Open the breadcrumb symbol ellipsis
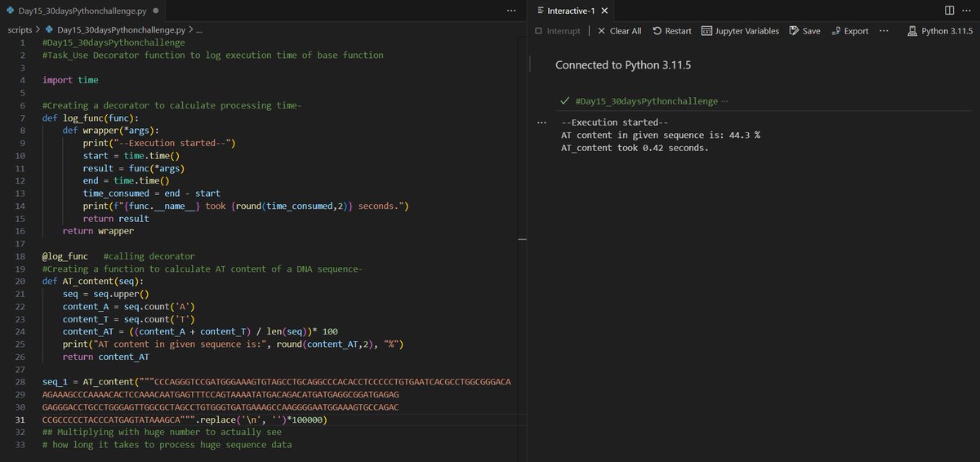 click(x=198, y=30)
